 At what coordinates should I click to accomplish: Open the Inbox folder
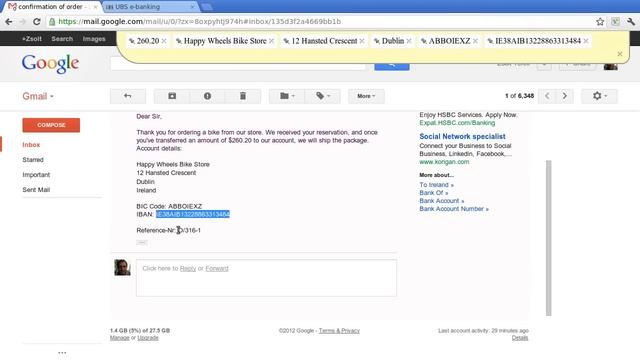pyautogui.click(x=31, y=145)
